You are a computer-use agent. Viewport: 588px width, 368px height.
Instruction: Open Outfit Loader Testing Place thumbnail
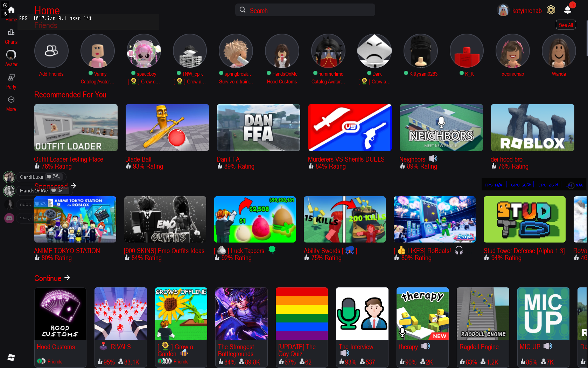[x=76, y=128]
